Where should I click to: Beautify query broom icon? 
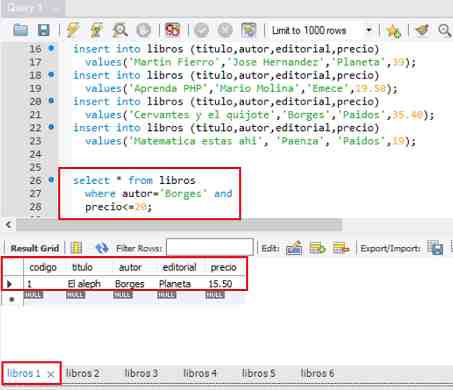point(422,30)
